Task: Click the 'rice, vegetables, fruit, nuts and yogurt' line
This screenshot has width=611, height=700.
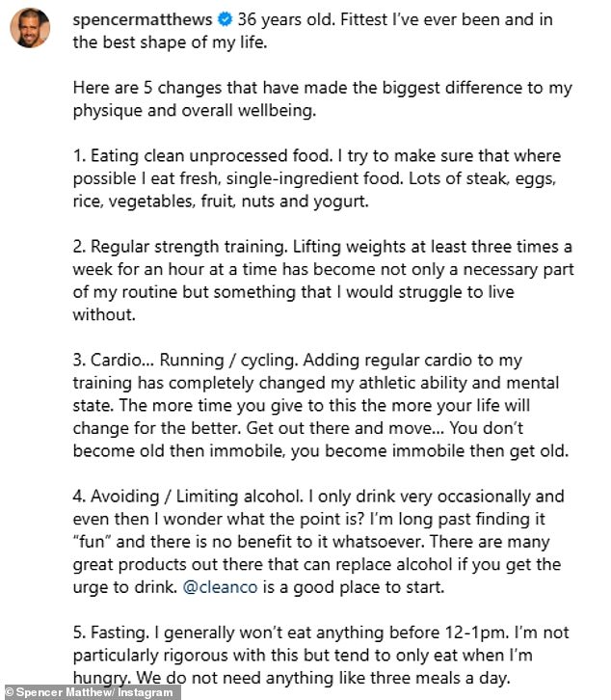Action: click(221, 202)
